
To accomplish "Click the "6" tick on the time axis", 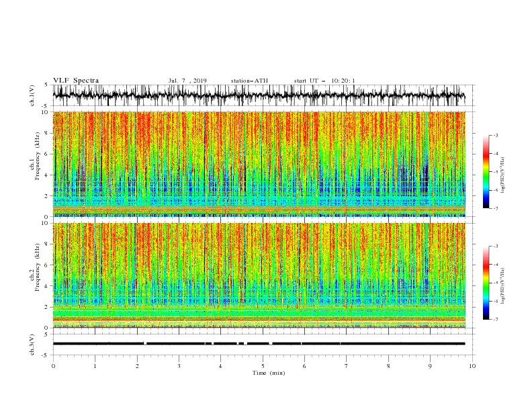I will [x=304, y=366].
